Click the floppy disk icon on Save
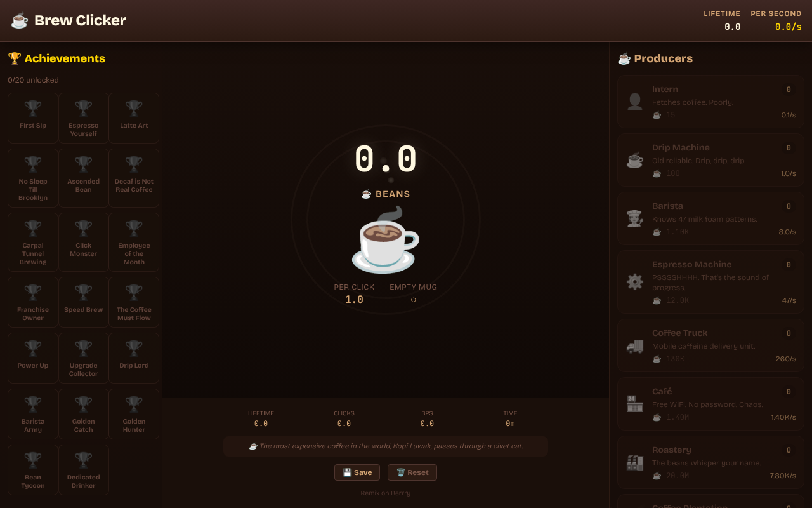 click(346, 472)
